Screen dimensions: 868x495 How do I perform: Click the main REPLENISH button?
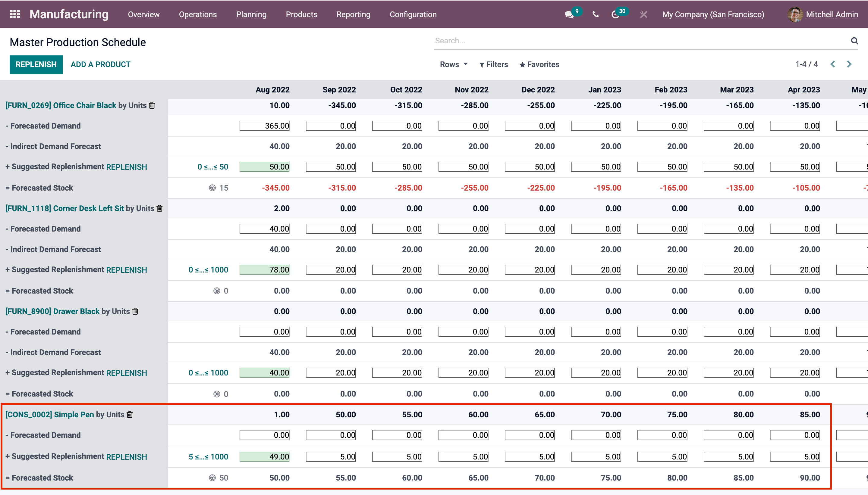36,65
